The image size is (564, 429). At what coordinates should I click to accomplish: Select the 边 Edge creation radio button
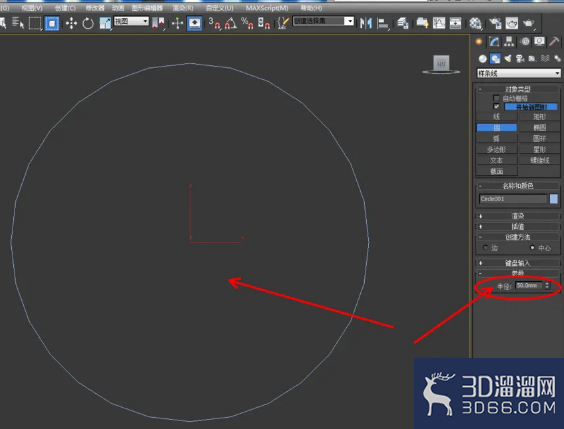tap(486, 248)
